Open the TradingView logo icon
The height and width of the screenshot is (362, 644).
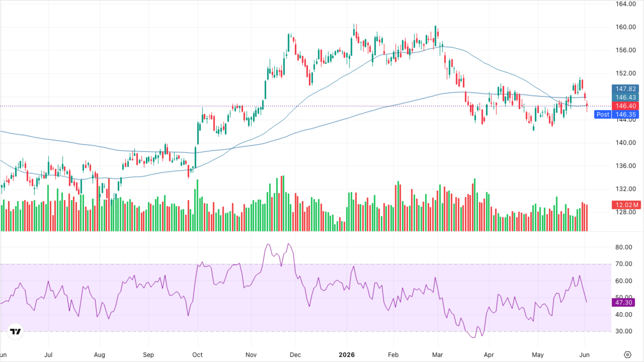[x=15, y=331]
